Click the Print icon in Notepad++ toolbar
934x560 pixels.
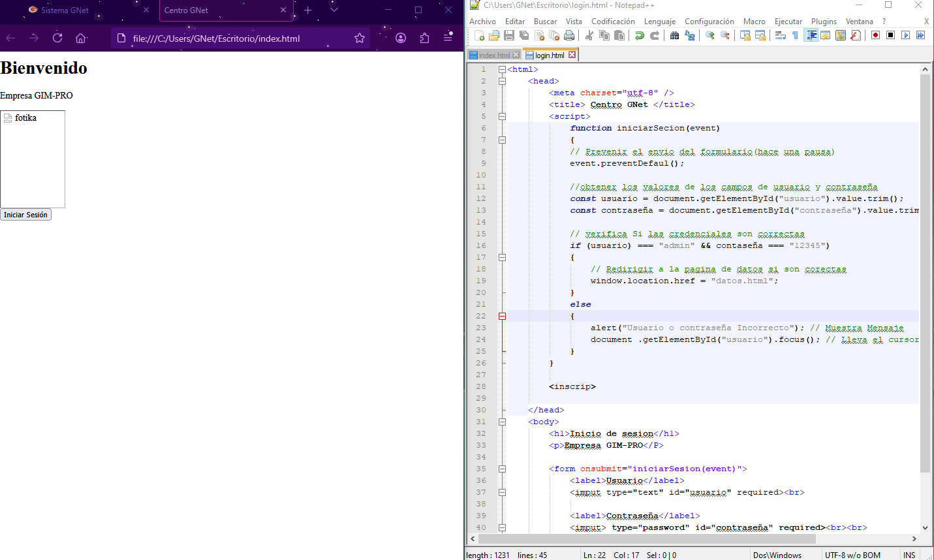coord(569,35)
